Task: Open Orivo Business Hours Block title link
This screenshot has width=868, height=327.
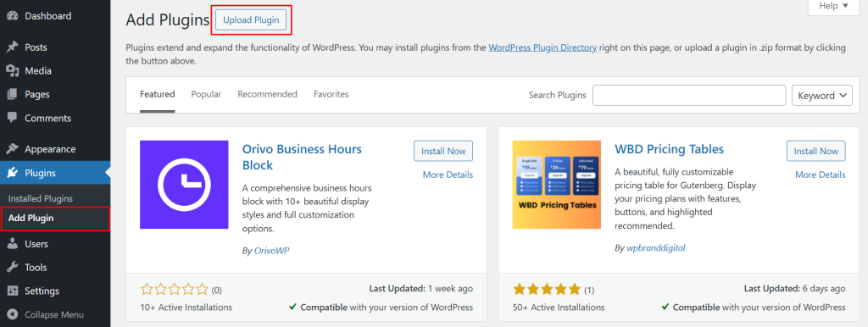Action: [x=303, y=157]
